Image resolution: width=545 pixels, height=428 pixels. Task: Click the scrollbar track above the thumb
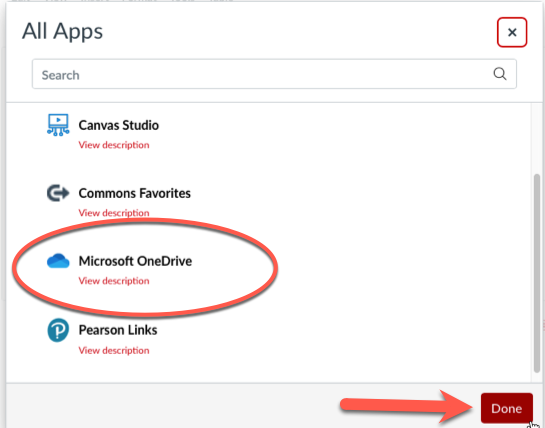[x=537, y=139]
